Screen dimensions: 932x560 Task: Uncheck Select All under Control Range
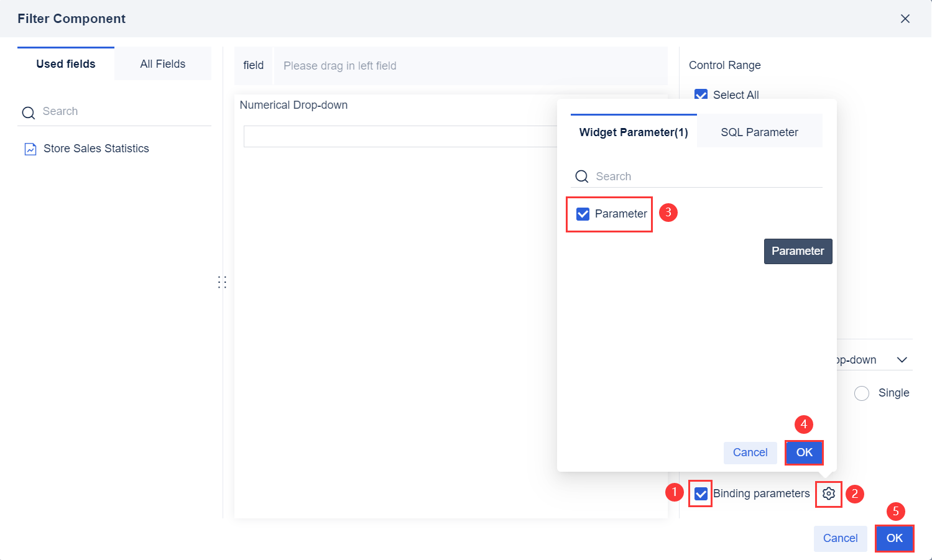[701, 94]
